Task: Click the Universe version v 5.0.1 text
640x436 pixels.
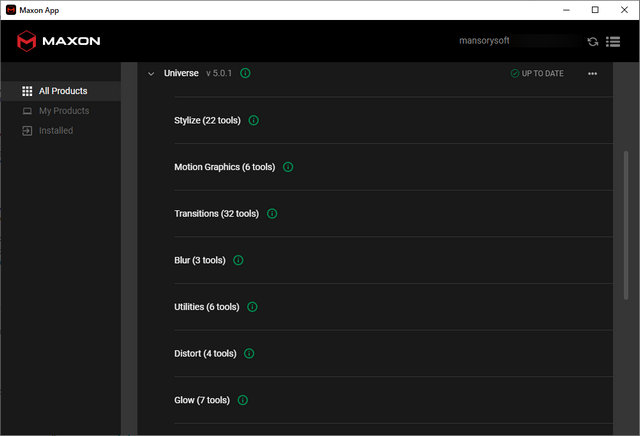Action: click(219, 73)
